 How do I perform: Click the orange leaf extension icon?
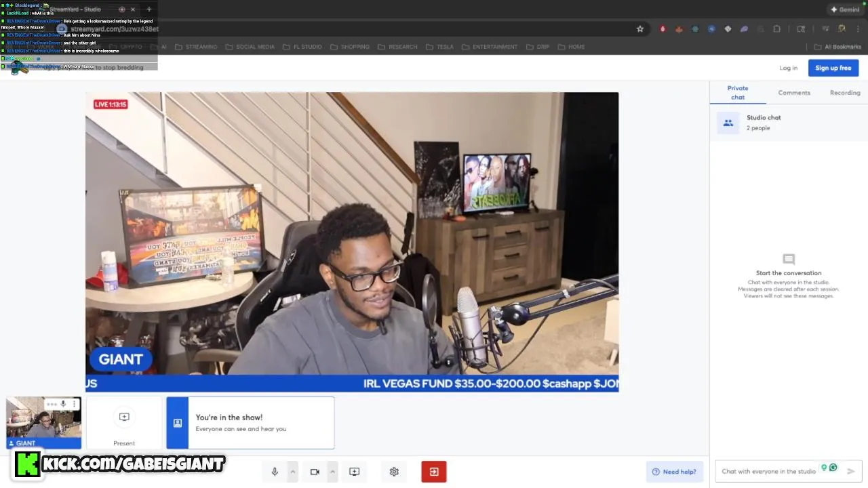click(x=679, y=29)
